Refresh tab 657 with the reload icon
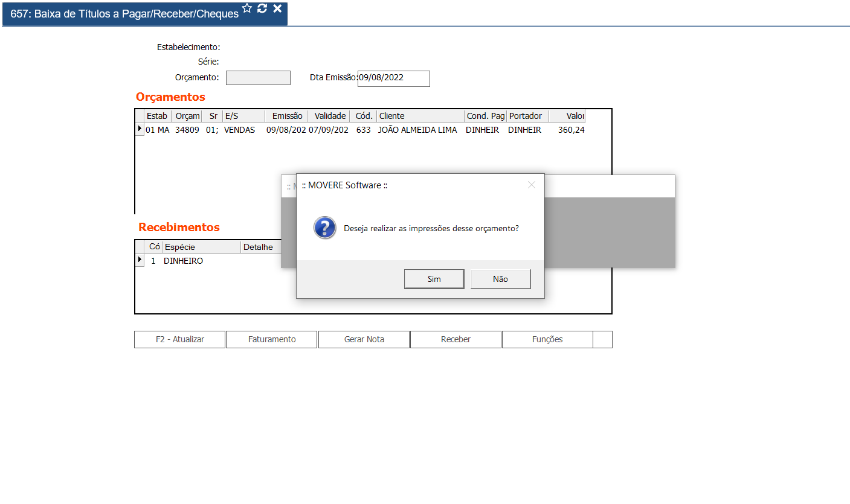This screenshot has width=850, height=504. (262, 8)
